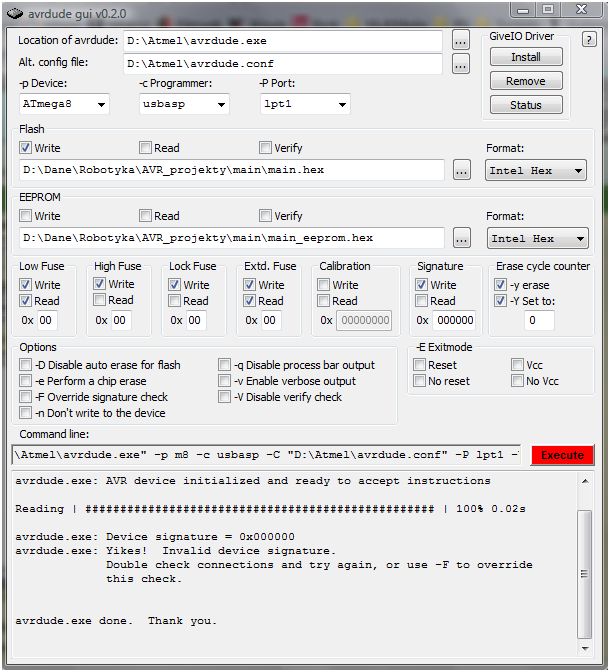610x672 pixels.
Task: Enable EEPROM Write checkbox
Action: (x=25, y=216)
